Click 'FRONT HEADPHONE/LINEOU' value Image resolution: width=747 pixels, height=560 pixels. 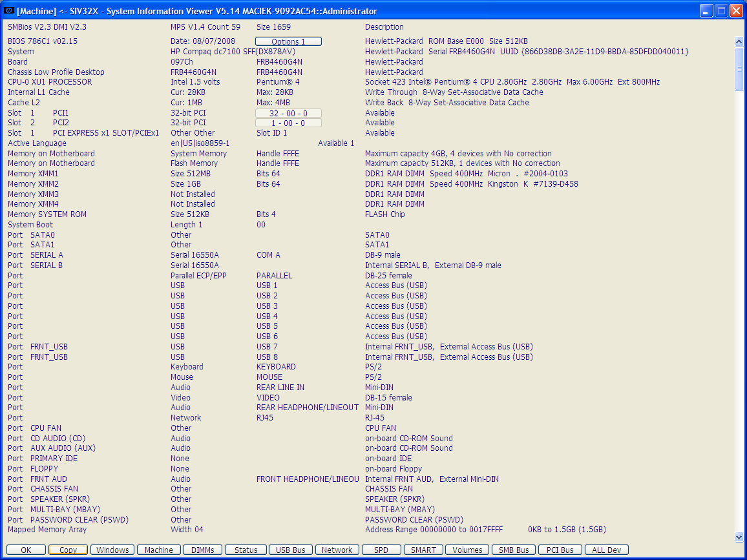click(x=308, y=479)
